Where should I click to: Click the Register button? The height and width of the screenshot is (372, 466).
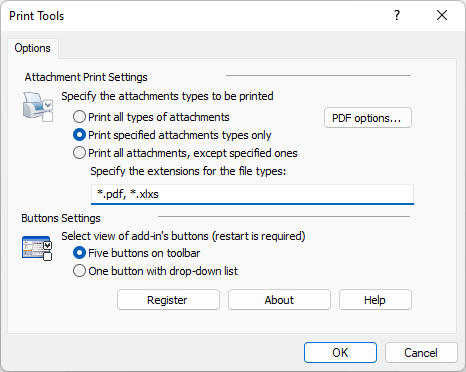[x=168, y=300]
